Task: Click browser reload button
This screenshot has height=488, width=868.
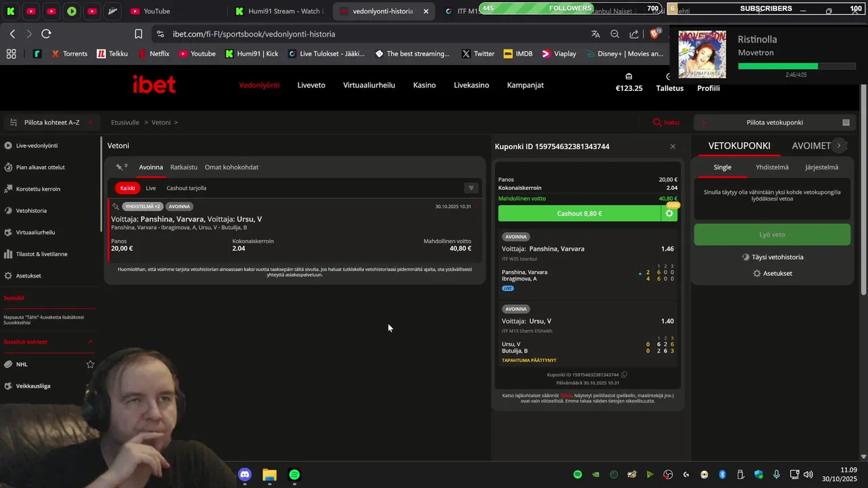Action: tap(46, 34)
